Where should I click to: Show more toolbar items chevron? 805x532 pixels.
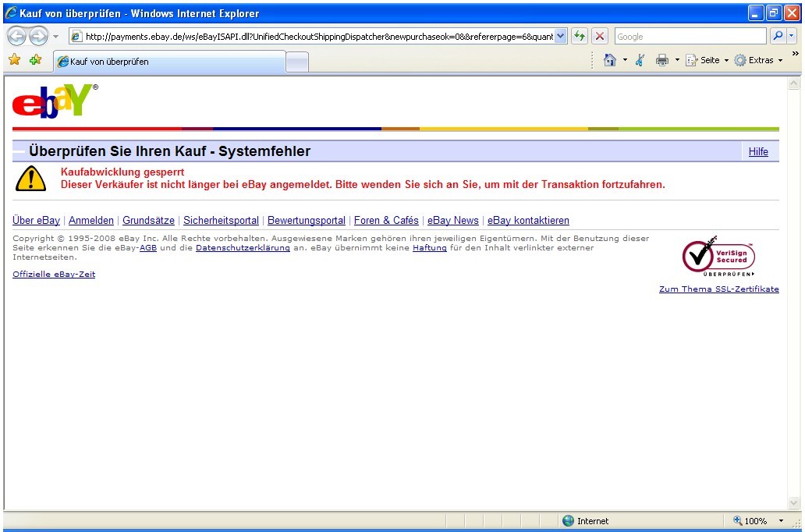click(795, 53)
